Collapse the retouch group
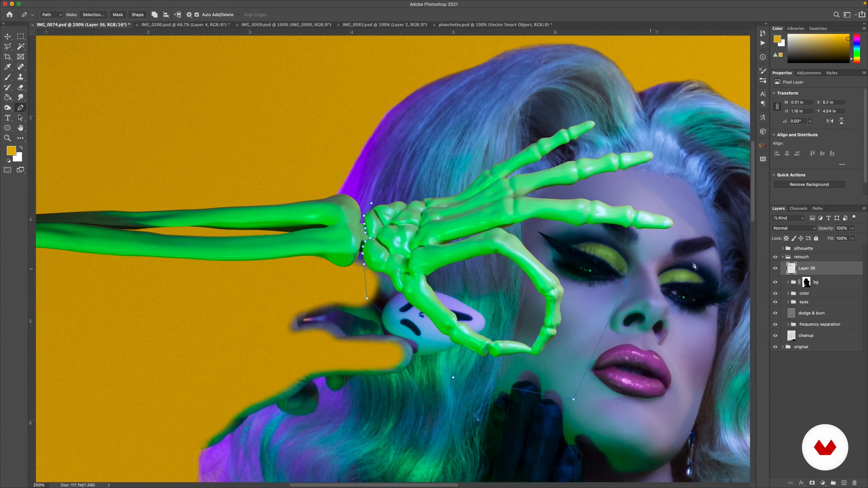This screenshot has width=868, height=488. (782, 257)
